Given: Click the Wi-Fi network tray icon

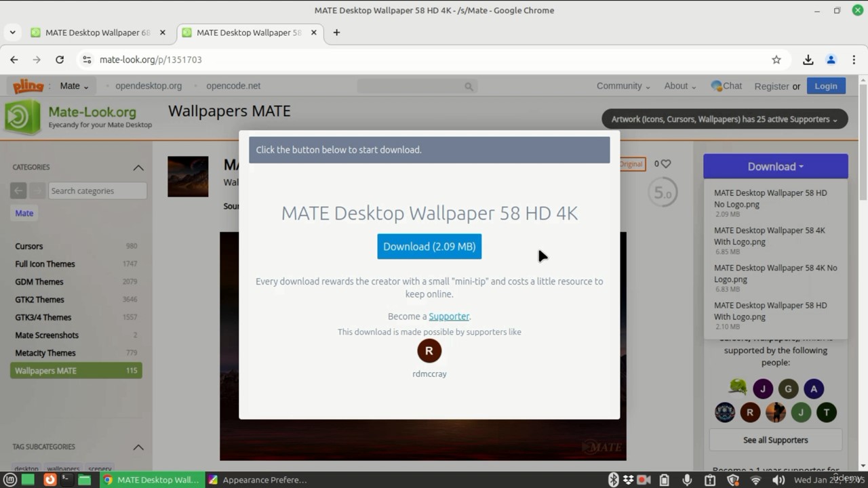Looking at the screenshot, I should 755,481.
